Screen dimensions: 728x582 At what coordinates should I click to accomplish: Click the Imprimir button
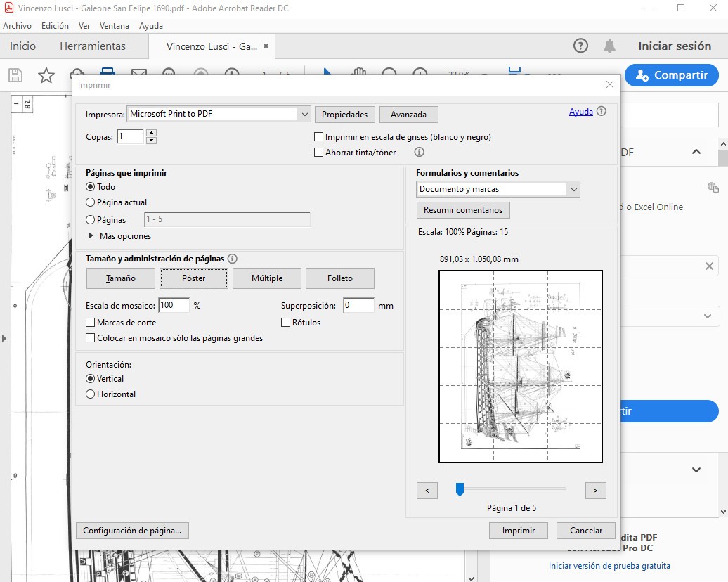pos(519,531)
